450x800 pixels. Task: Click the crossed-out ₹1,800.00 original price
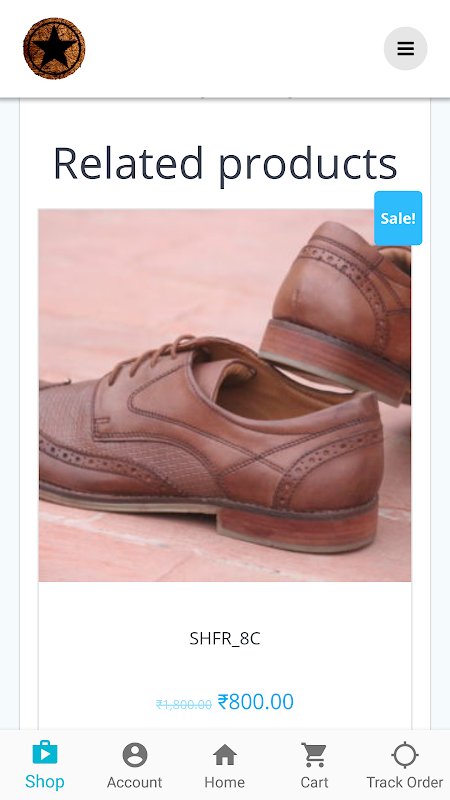[184, 705]
